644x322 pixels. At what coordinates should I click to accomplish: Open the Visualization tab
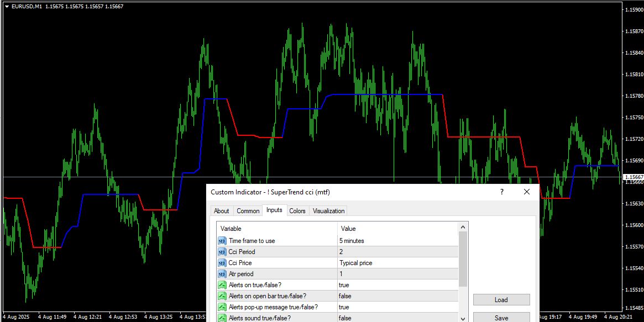pos(328,211)
